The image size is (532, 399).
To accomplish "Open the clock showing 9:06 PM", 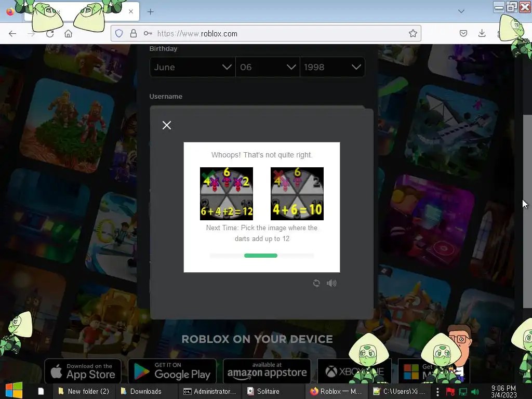I will [503, 391].
